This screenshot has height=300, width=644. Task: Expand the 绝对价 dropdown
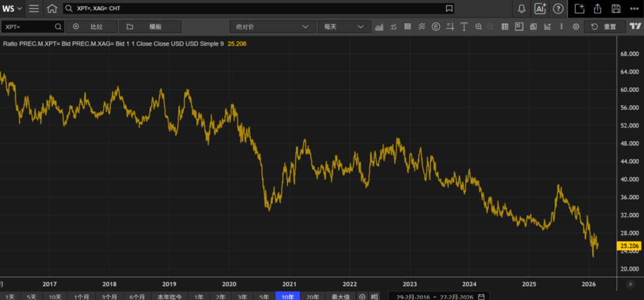click(273, 27)
